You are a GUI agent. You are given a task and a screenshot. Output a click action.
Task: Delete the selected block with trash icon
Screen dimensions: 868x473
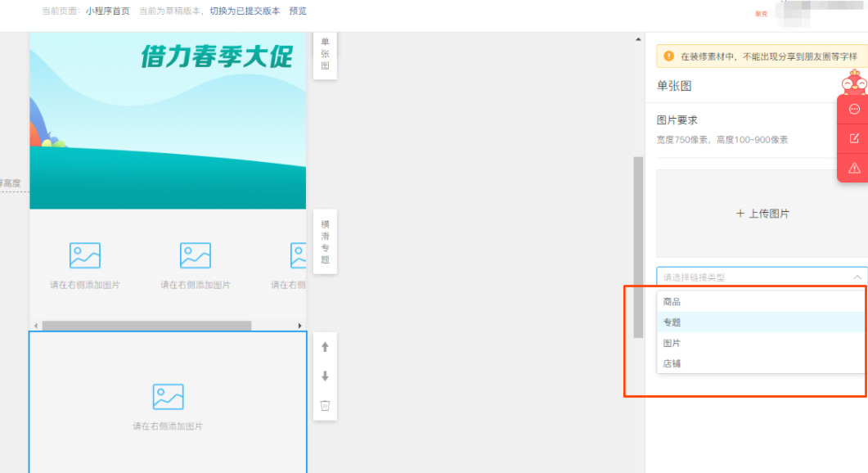tap(324, 407)
